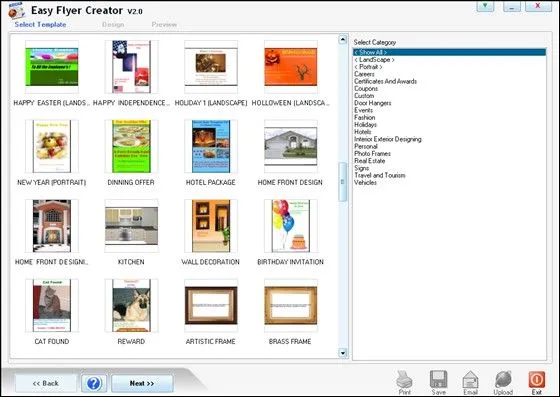Go to the Select Template step tab

40,25
